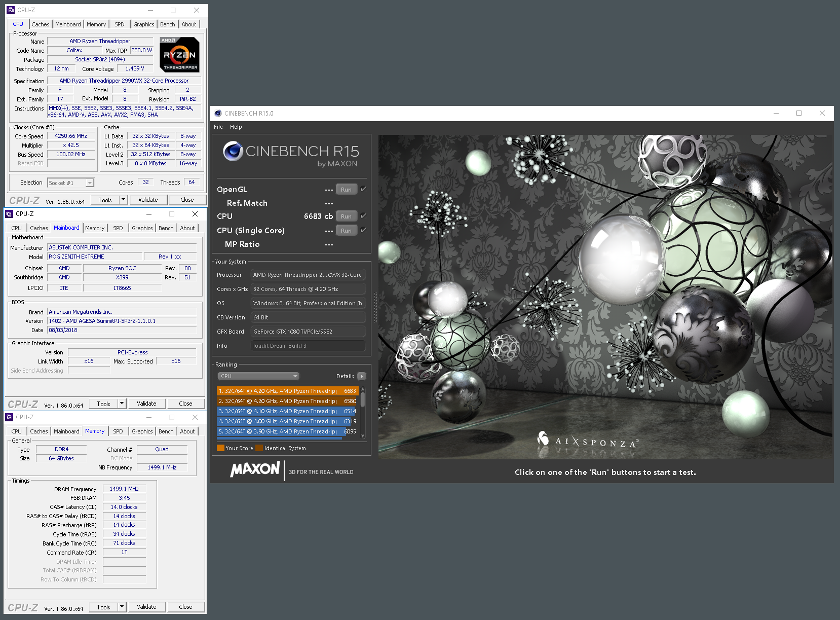Click Validate in Mainboard CPU-Z window
Viewport: 840px width, 620px height.
[146, 404]
